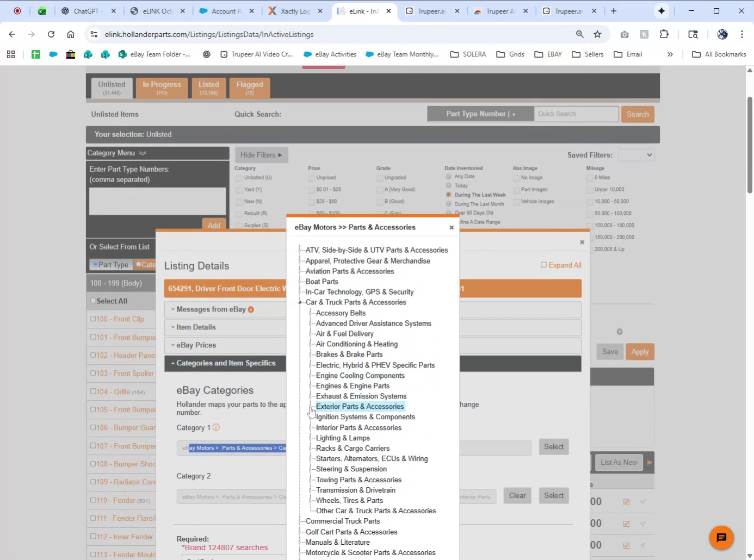This screenshot has height=560, width=754.
Task: Close the Listing Details dialog X
Action: pyautogui.click(x=582, y=242)
